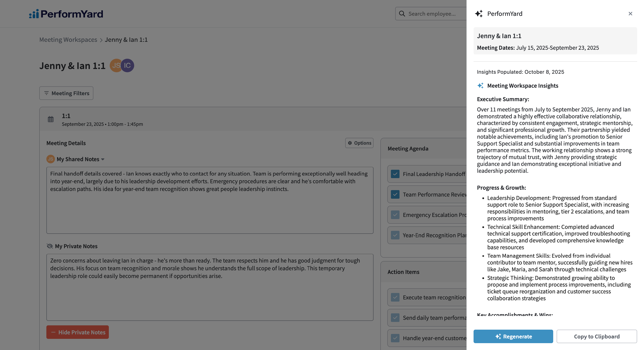Toggle Team Performance Review checkbox
The image size is (644, 350).
395,194
